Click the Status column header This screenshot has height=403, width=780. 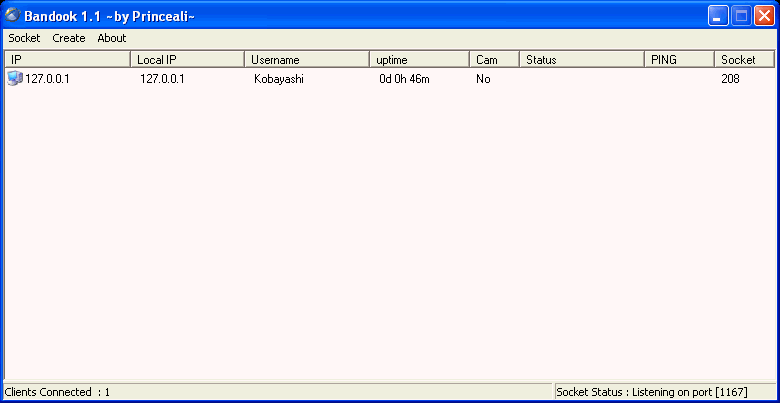tap(581, 60)
